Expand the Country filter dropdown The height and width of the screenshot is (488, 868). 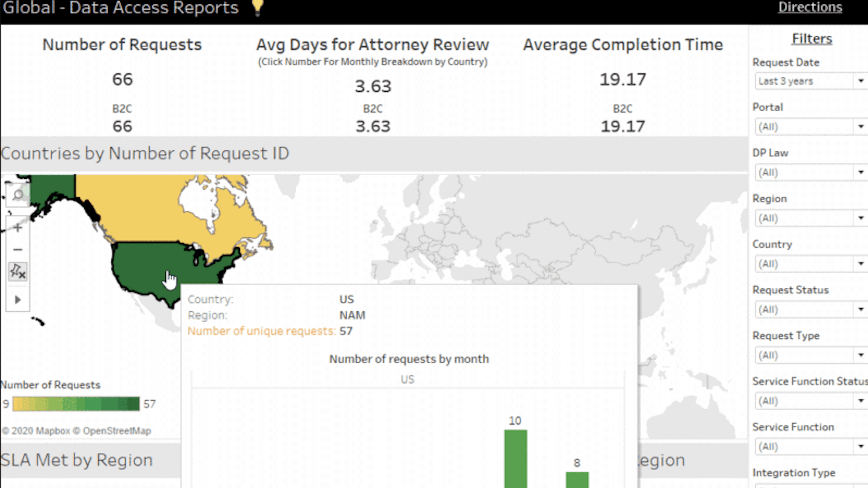coord(861,264)
